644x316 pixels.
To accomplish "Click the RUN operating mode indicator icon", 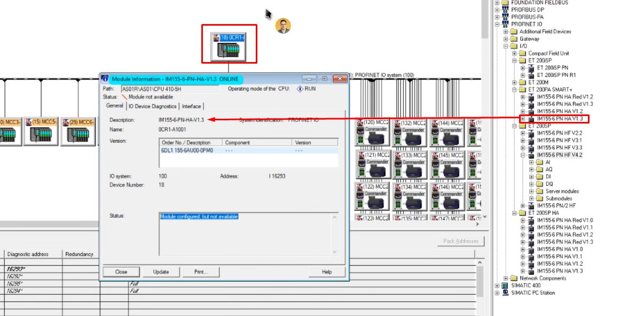I will pyautogui.click(x=300, y=89).
